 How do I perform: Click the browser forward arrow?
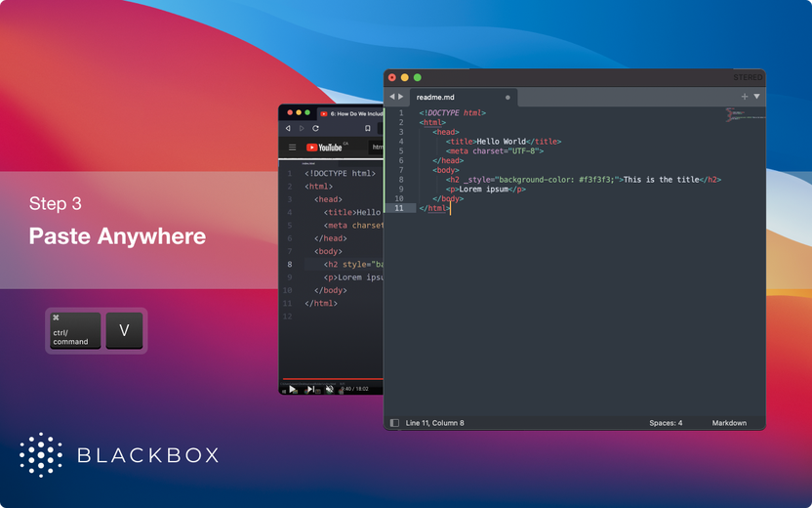(x=302, y=128)
